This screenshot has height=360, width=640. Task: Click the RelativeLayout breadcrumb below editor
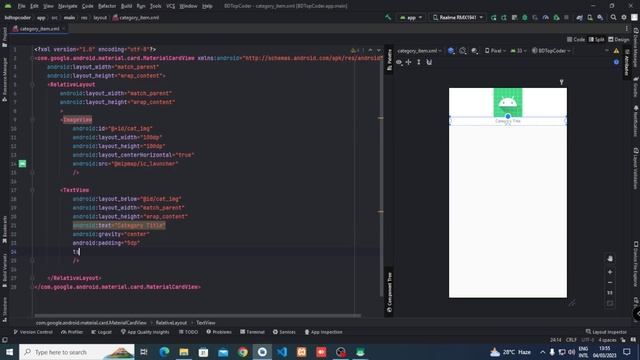(x=171, y=322)
